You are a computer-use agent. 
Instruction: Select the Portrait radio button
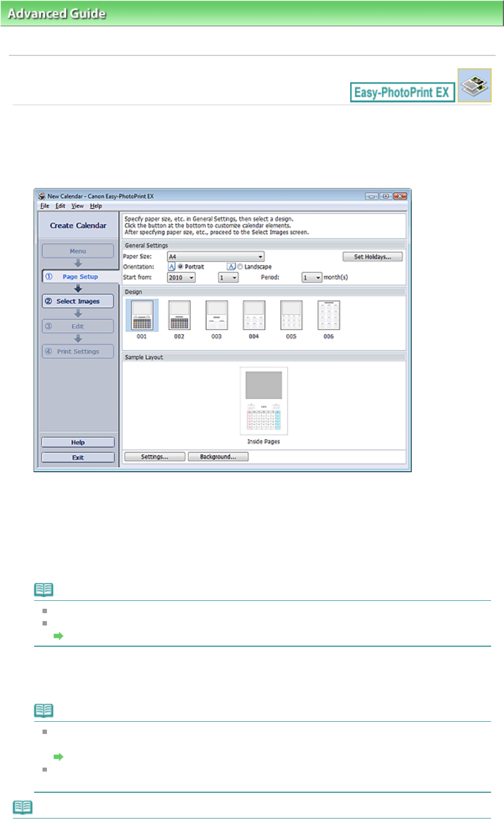[181, 267]
